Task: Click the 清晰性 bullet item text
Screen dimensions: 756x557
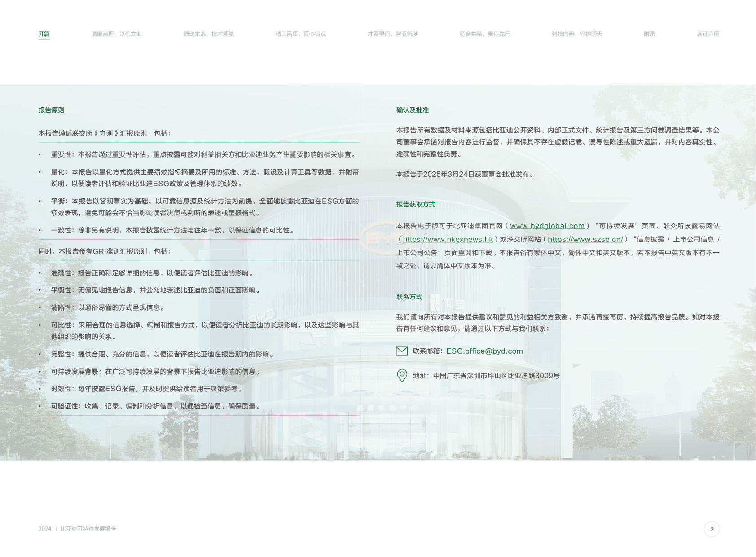Action: (109, 307)
